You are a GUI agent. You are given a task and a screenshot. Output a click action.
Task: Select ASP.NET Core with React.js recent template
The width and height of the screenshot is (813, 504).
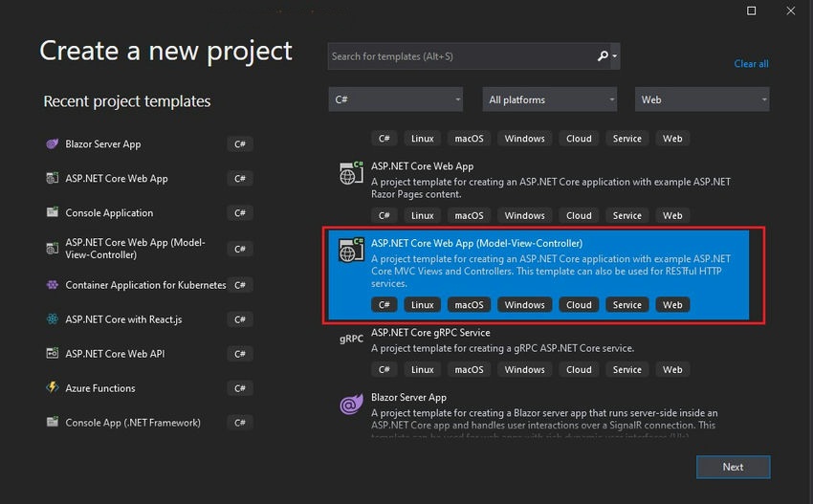click(123, 319)
